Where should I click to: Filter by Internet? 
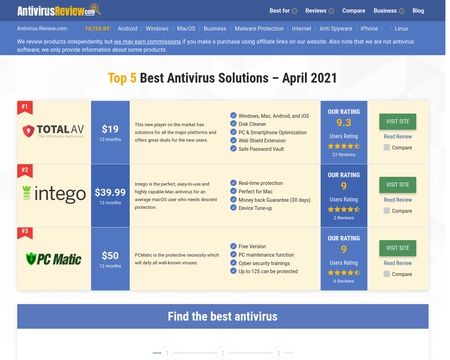tap(301, 29)
